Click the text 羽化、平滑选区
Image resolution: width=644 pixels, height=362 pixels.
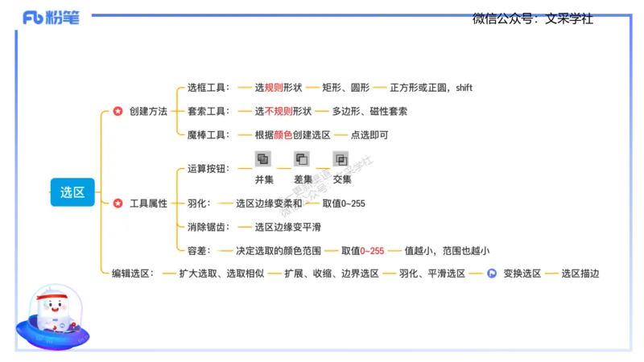(432, 274)
